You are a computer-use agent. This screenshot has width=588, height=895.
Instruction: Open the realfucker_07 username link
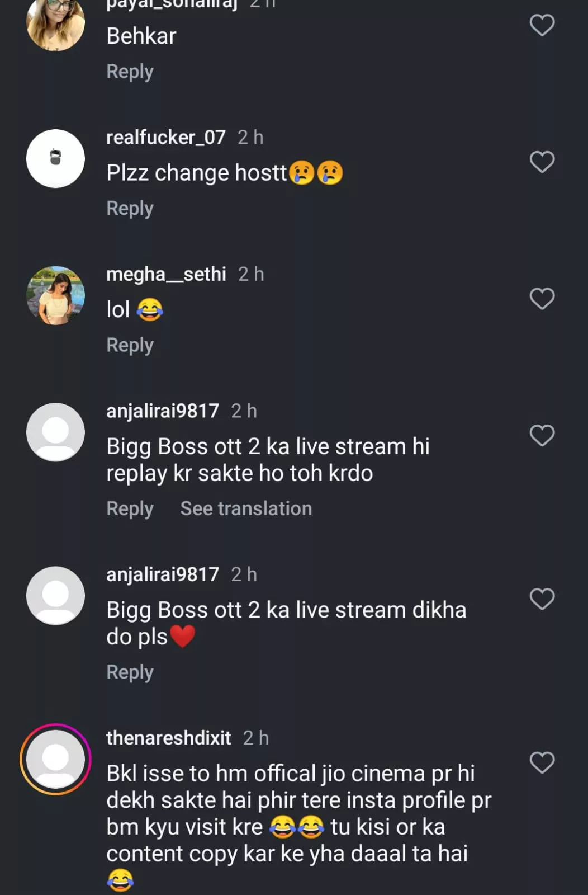pyautogui.click(x=166, y=137)
